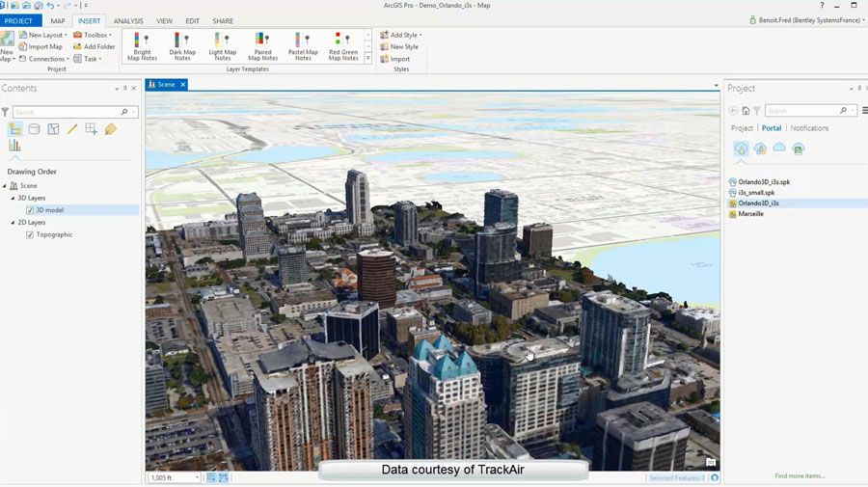Open Connections in the Project group

[43, 59]
